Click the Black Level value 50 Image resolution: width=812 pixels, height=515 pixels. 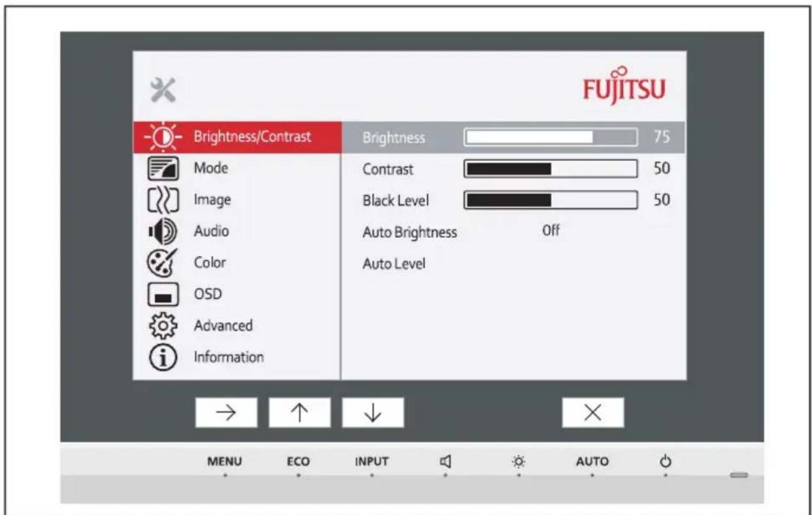tap(661, 201)
